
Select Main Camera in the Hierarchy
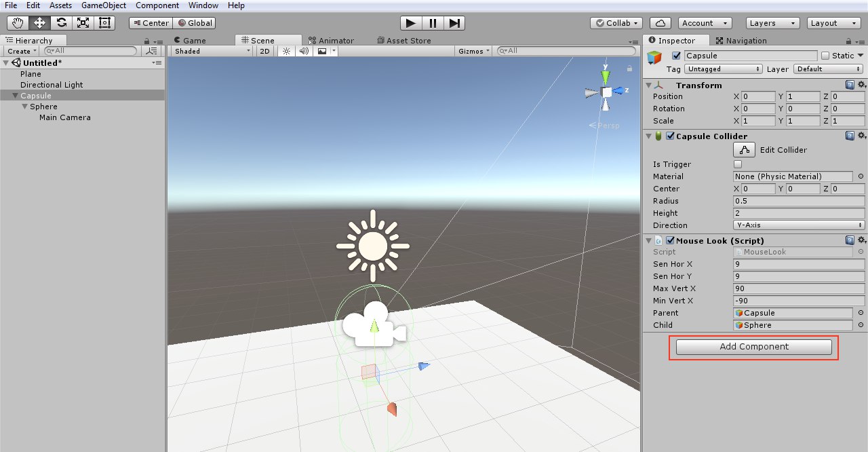[64, 117]
